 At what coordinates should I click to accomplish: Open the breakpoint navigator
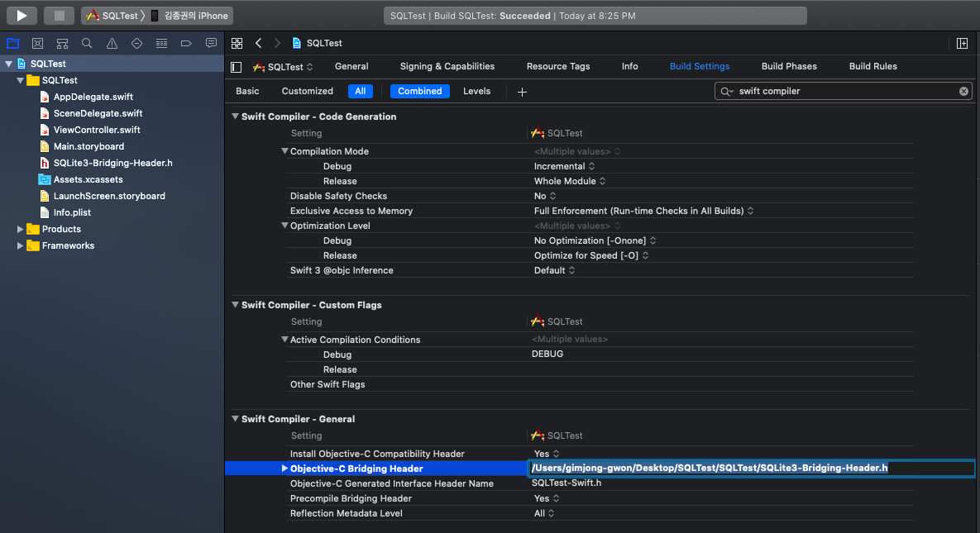coord(186,43)
